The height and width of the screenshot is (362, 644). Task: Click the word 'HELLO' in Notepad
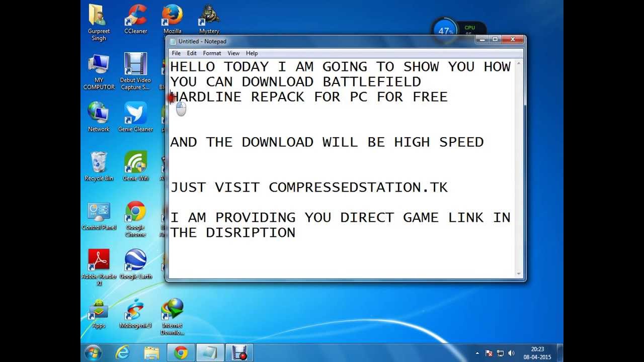click(193, 67)
